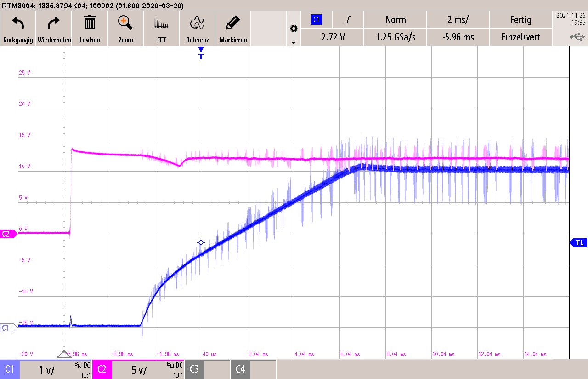The height and width of the screenshot is (379, 588).
Task: Click the blue trigger point diamond on waveform
Action: pyautogui.click(x=201, y=242)
